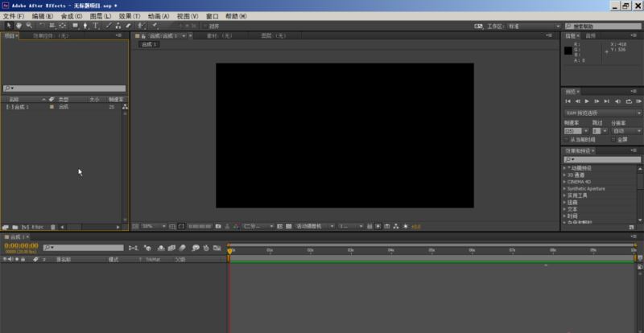Open the 动画(A) menu
Screen dimensions: 644x333
159,16
